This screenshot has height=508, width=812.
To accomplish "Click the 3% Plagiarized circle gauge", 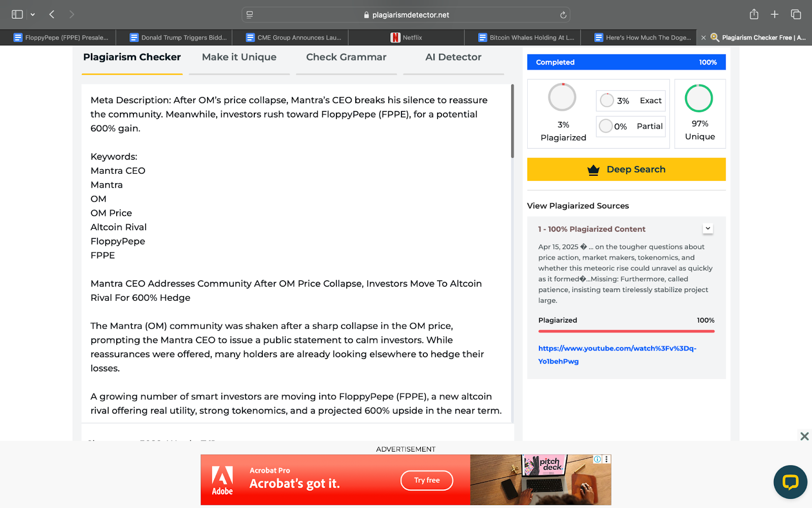I will [562, 97].
